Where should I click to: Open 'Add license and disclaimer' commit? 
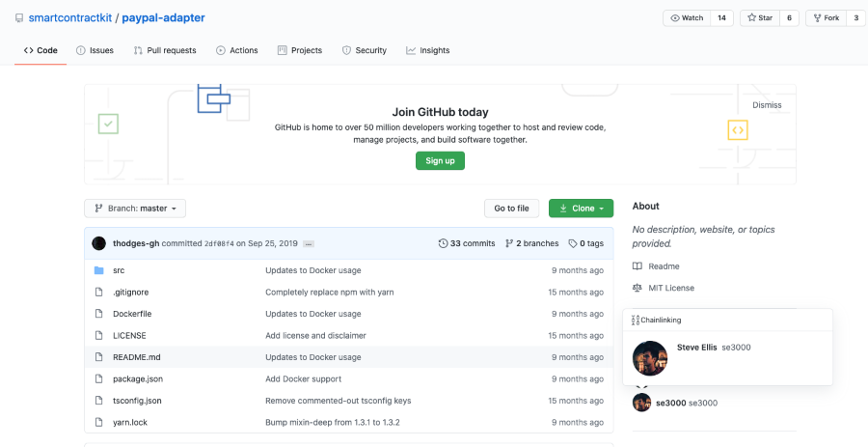pyautogui.click(x=315, y=336)
